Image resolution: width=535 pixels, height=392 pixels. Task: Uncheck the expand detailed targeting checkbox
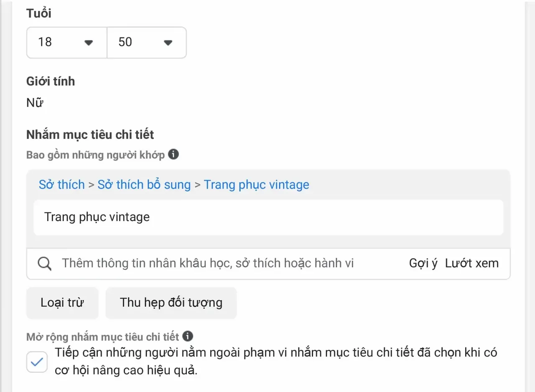click(37, 362)
